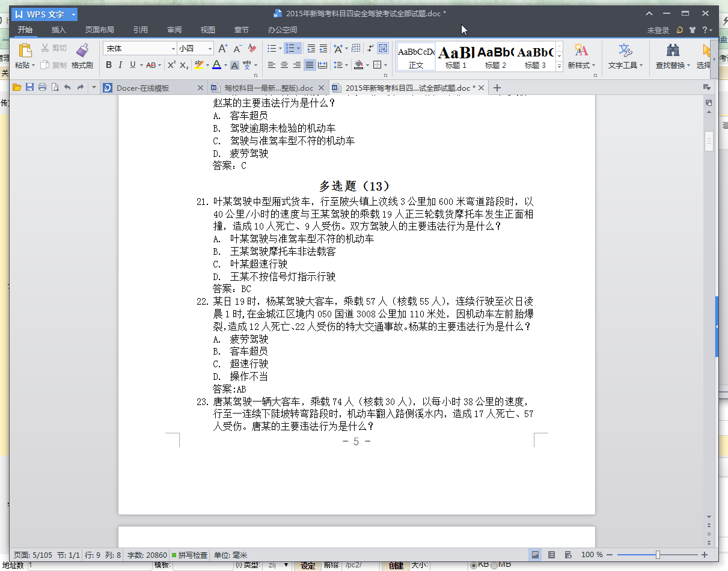This screenshot has height=571, width=728.
Task: Click the zoom slider handle in the status bar
Action: [x=658, y=555]
